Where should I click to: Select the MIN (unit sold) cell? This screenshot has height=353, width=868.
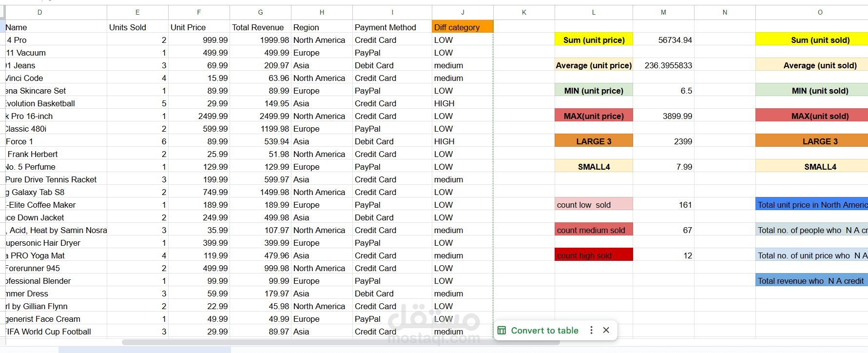coord(812,91)
